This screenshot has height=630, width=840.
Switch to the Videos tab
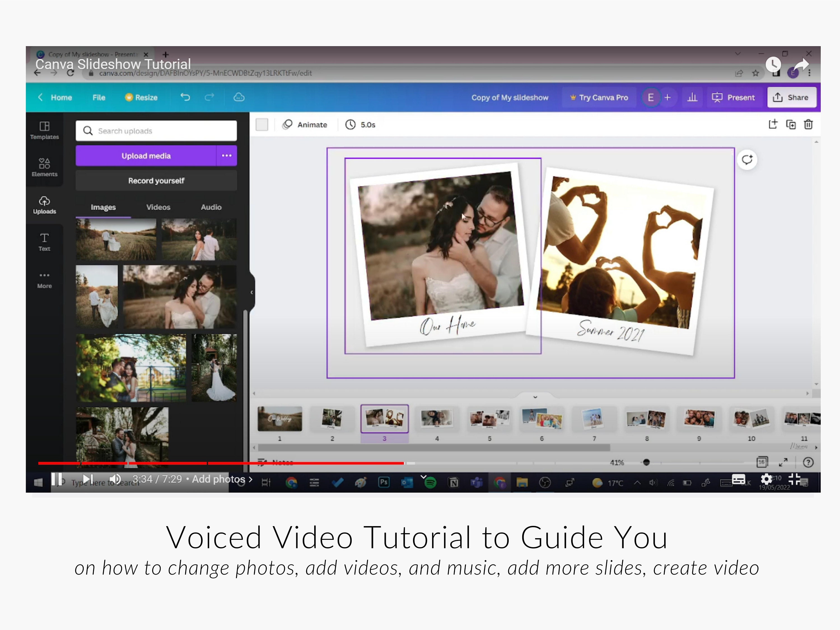(x=158, y=207)
